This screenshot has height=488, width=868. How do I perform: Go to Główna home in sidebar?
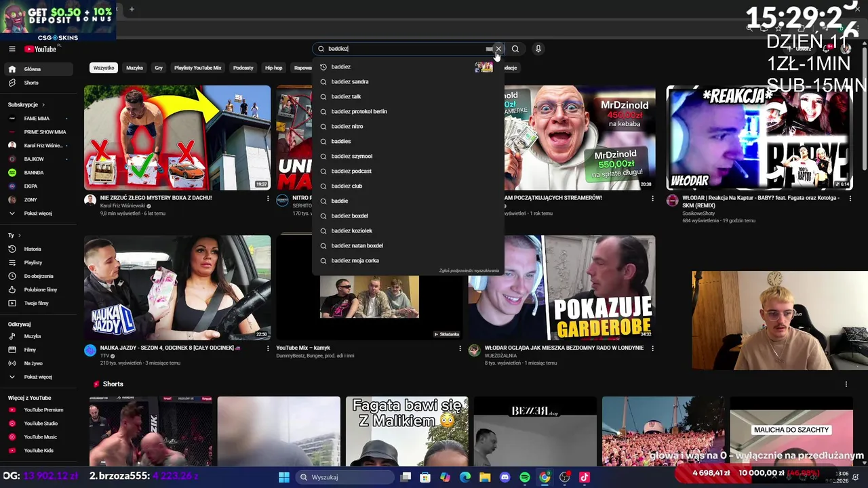tap(39, 69)
